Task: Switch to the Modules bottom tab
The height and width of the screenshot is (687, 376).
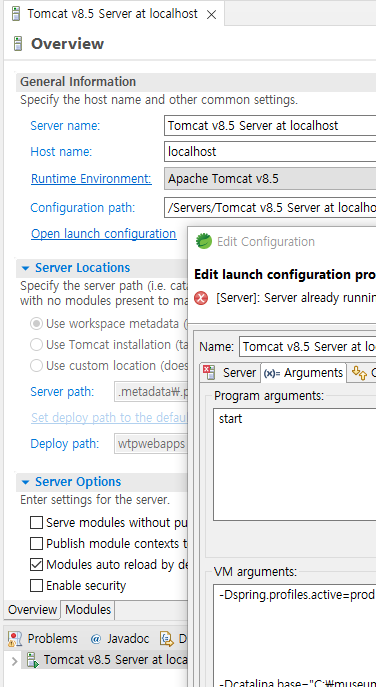Action: (88, 609)
